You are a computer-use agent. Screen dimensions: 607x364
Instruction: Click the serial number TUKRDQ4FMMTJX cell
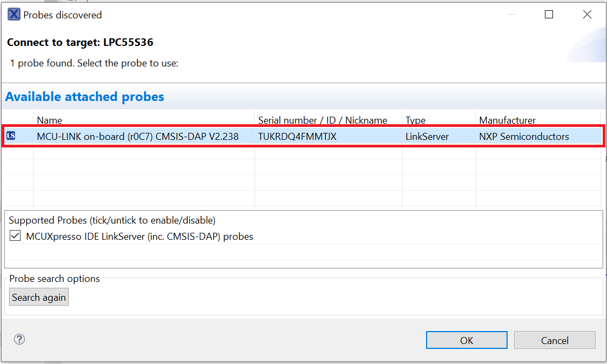297,137
